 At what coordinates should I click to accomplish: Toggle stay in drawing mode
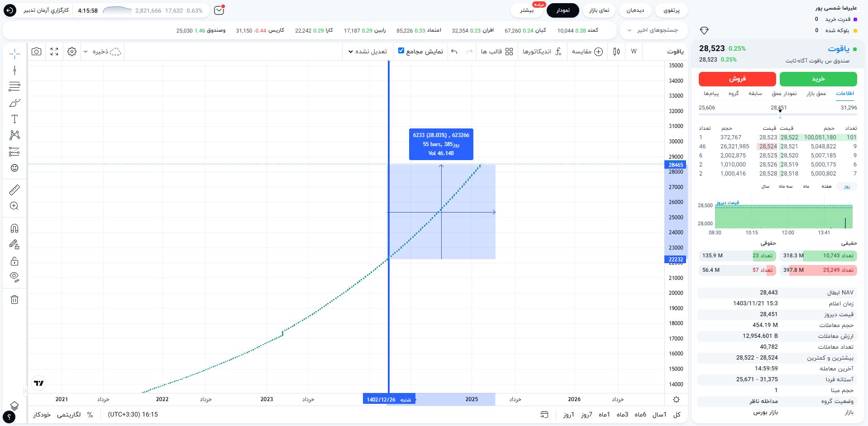tap(14, 245)
